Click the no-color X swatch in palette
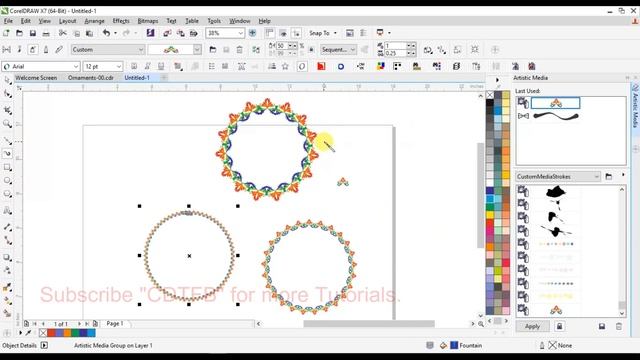Image resolution: width=640 pixels, height=360 pixels. click(490, 95)
